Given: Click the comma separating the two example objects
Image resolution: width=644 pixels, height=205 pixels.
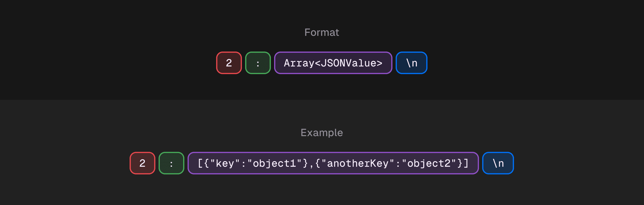Looking at the screenshot, I should (312, 164).
